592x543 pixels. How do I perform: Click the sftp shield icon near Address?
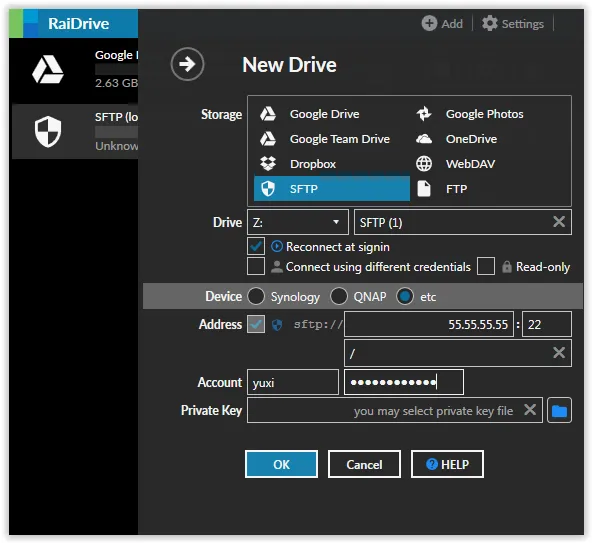click(277, 325)
